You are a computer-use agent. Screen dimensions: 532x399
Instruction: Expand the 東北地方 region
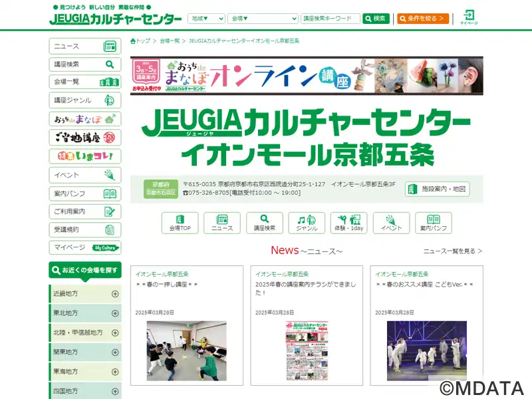click(x=85, y=313)
